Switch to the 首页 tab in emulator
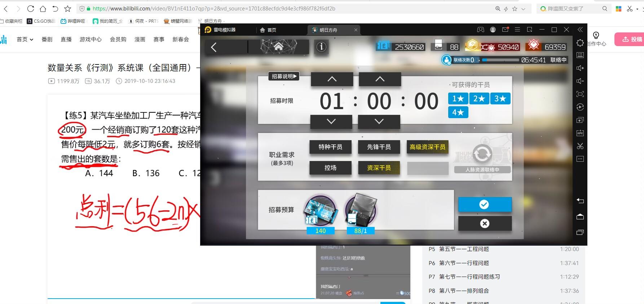Screen dimensions: 644x304 click(268, 30)
